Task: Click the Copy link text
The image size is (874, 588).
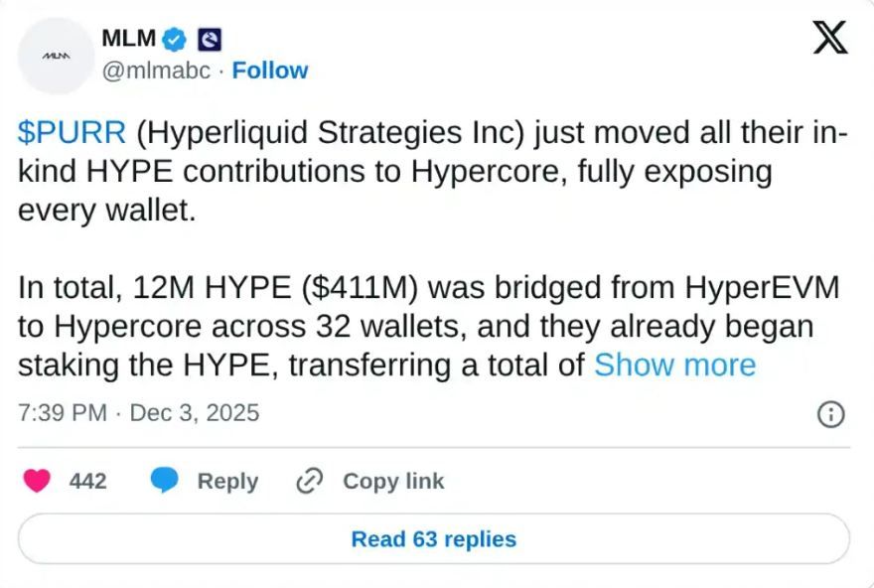Action: point(393,481)
